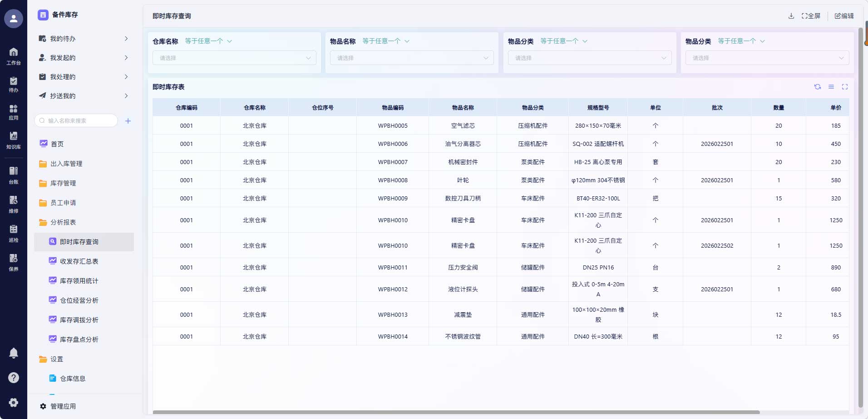The height and width of the screenshot is (419, 868).
Task: Click the download icon in the header
Action: tap(791, 16)
